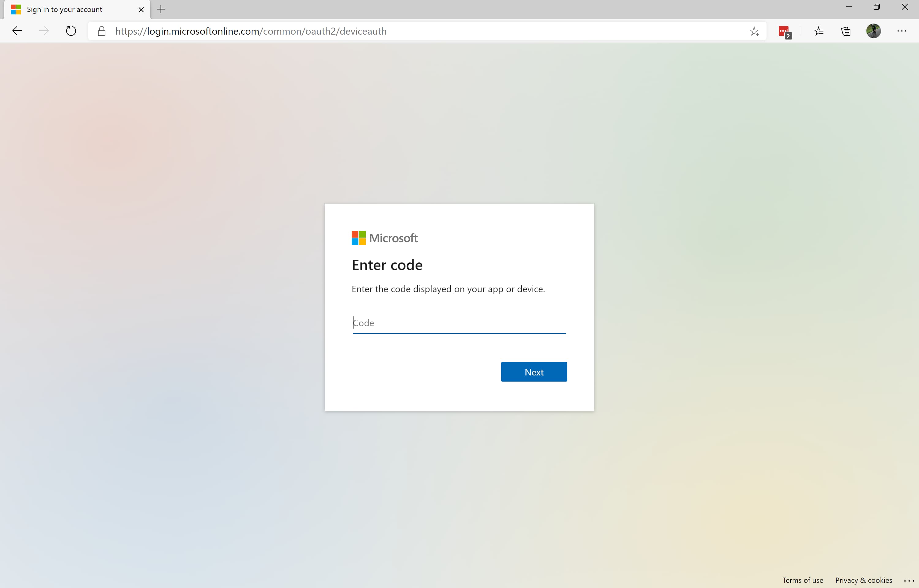The image size is (919, 588).
Task: View site security lock information
Action: pos(102,31)
